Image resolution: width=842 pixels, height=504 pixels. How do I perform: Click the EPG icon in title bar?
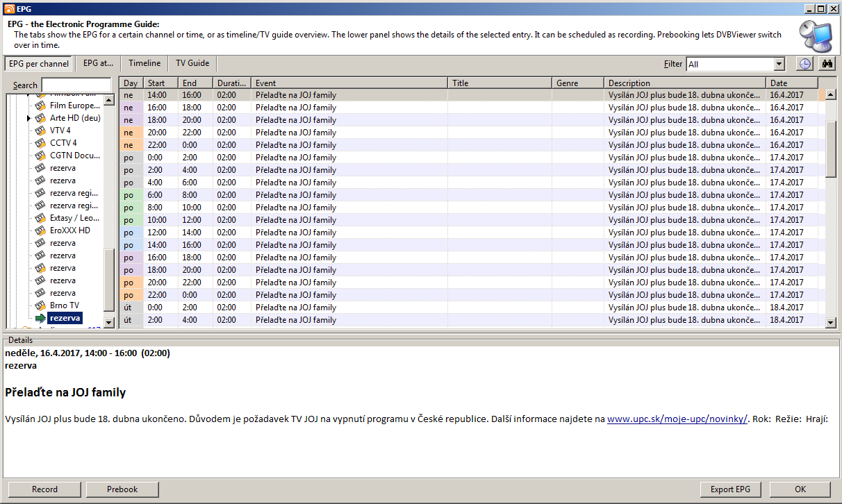point(8,8)
